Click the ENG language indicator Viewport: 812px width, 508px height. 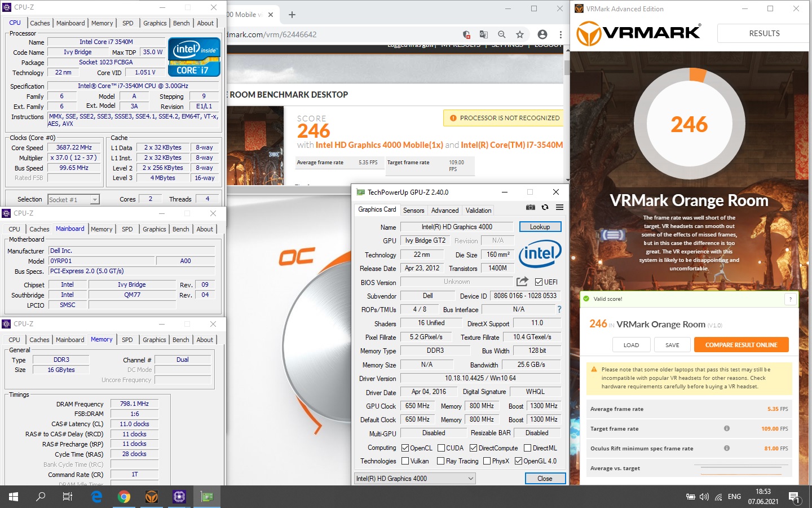click(734, 497)
